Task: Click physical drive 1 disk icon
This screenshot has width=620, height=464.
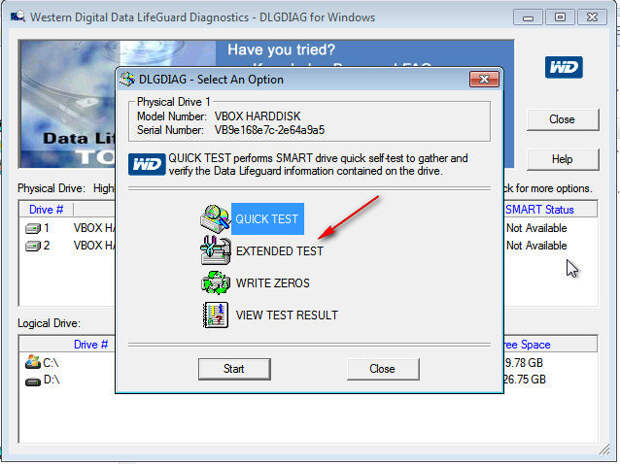Action: [32, 228]
